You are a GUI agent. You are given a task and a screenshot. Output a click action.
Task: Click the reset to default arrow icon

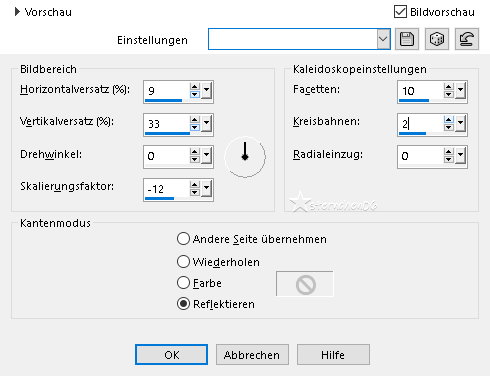[467, 39]
